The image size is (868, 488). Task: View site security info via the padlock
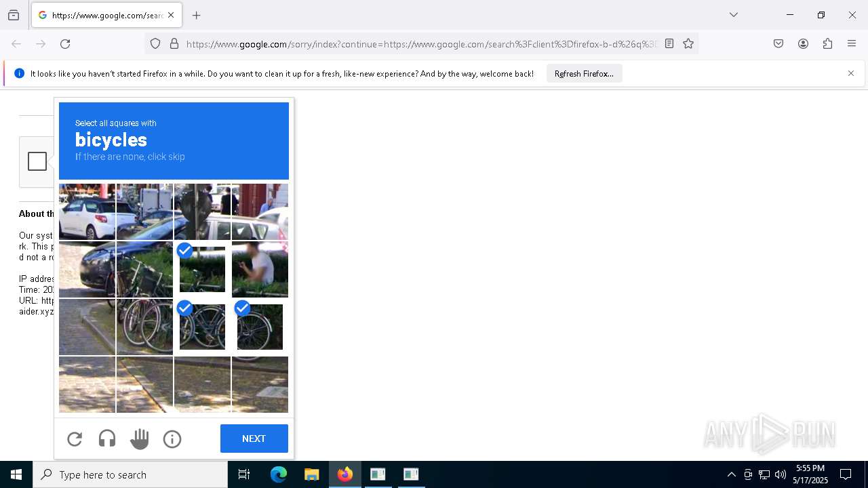click(x=174, y=43)
